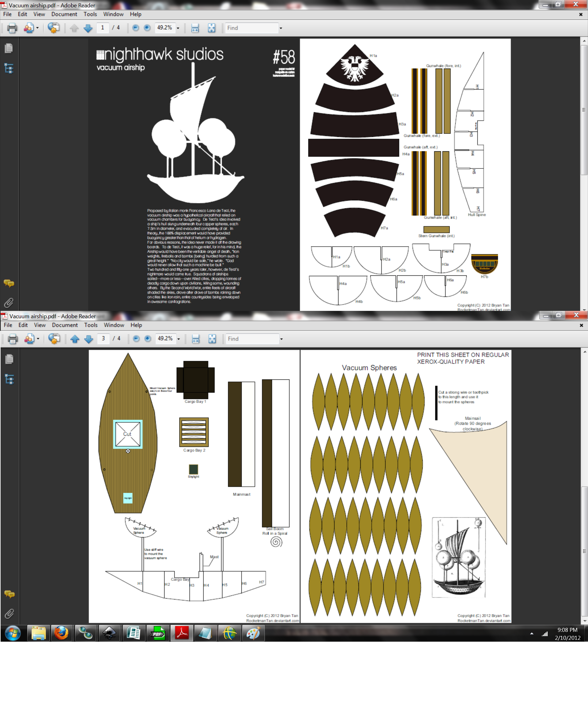Zoom out using the minus icon
The height and width of the screenshot is (702, 588).
tap(136, 28)
